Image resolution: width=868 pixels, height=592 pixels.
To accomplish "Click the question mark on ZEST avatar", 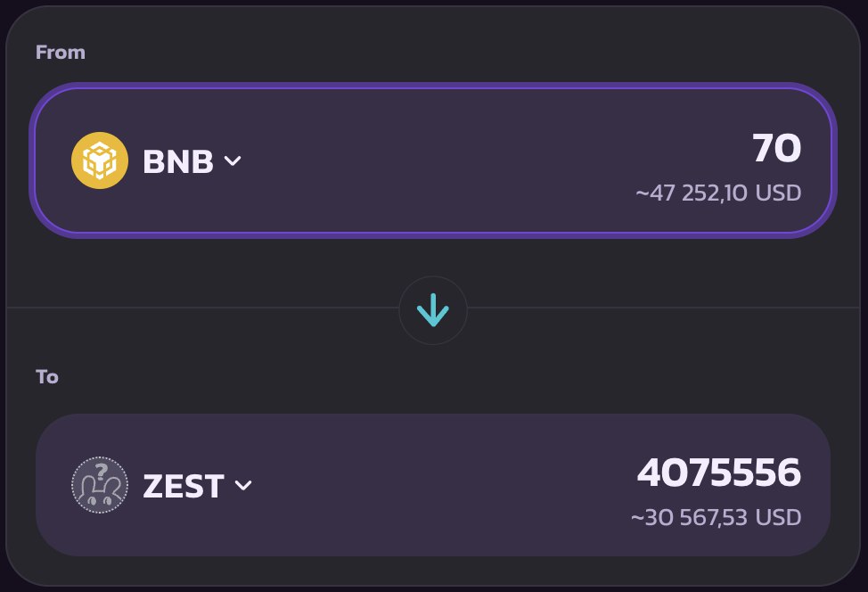I will click(101, 472).
